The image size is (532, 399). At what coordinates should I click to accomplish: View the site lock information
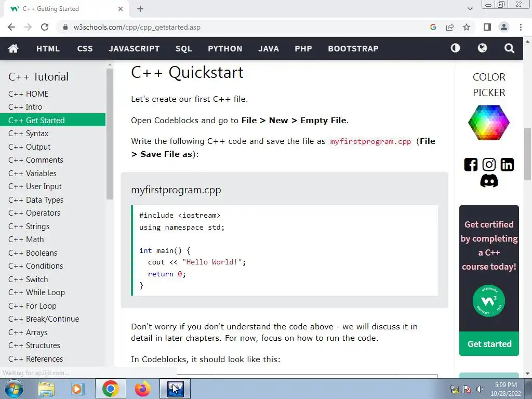[x=65, y=27]
